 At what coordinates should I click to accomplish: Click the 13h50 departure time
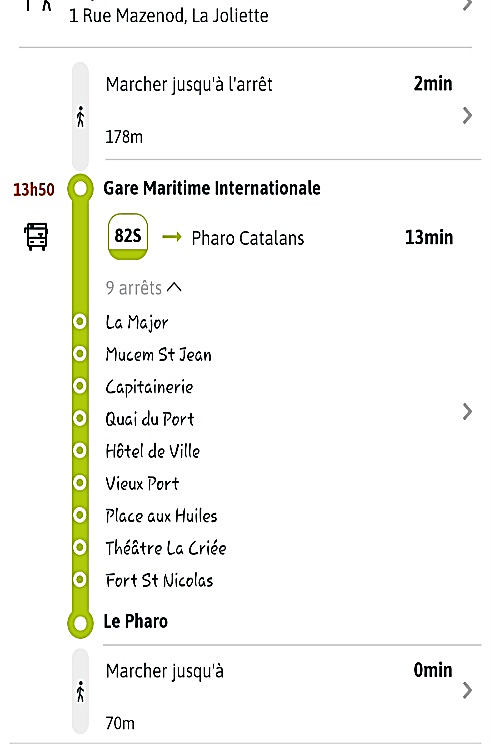[34, 190]
